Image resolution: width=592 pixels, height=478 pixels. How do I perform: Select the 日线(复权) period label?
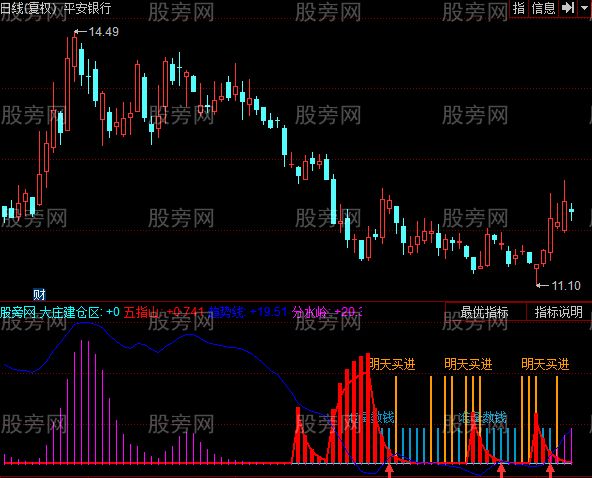28,8
